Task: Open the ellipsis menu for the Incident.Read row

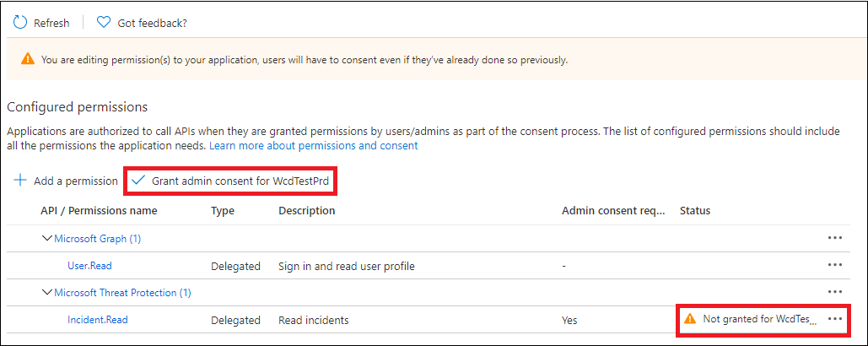Action: tap(835, 319)
